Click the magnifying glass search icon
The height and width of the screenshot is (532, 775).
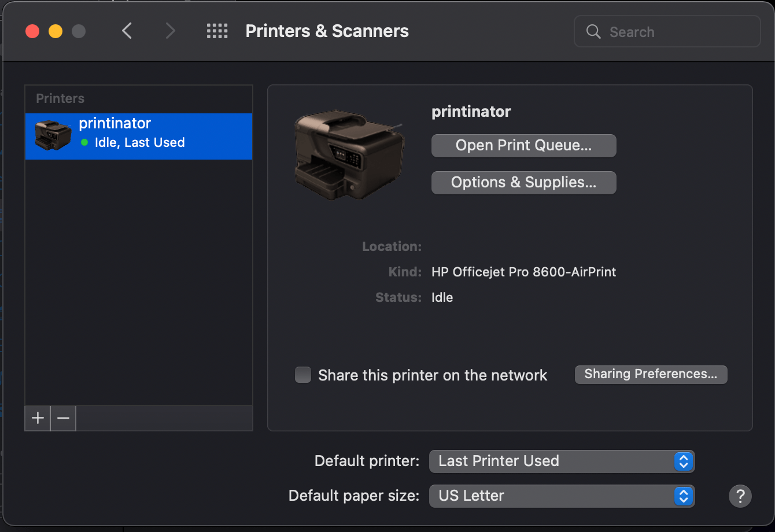pos(593,32)
